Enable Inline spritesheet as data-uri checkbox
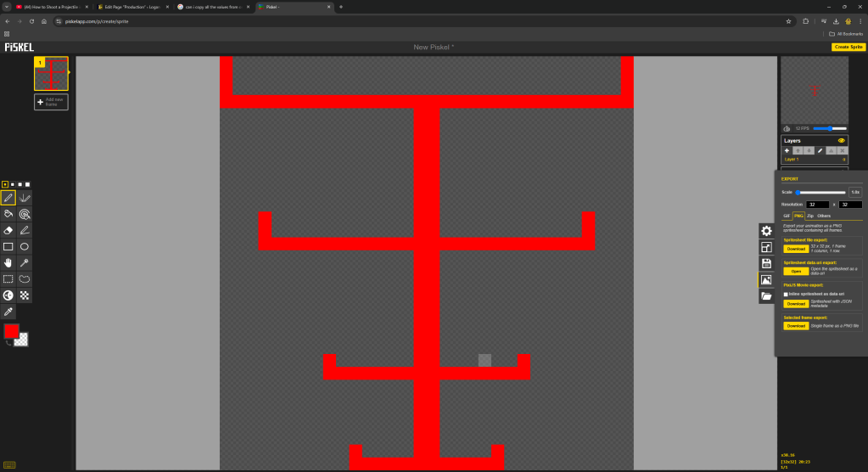This screenshot has width=868, height=472. [x=786, y=295]
